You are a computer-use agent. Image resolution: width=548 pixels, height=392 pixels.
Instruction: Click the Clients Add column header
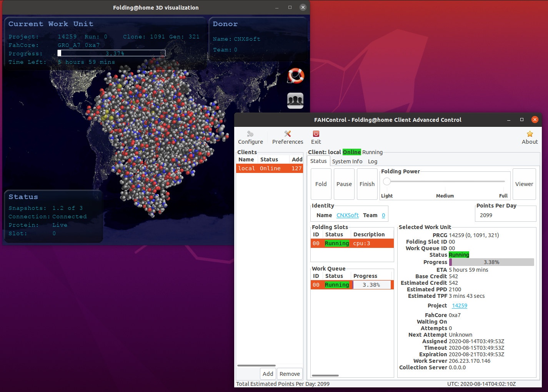coord(296,159)
